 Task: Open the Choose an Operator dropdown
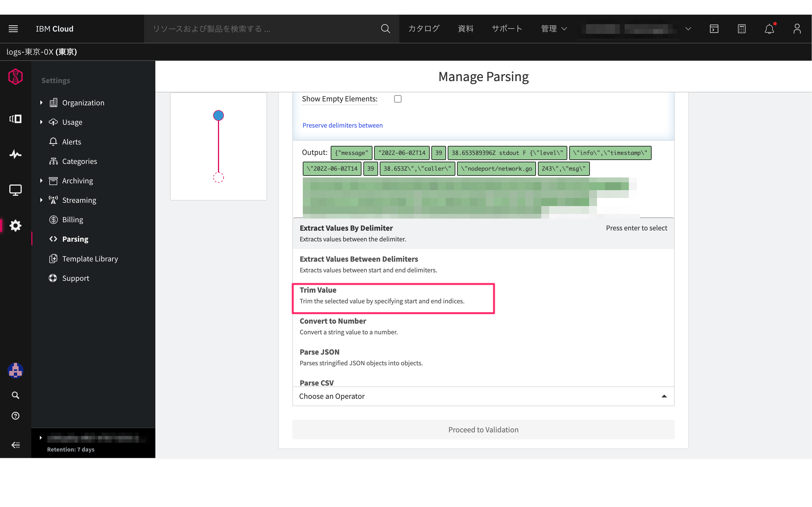(483, 396)
